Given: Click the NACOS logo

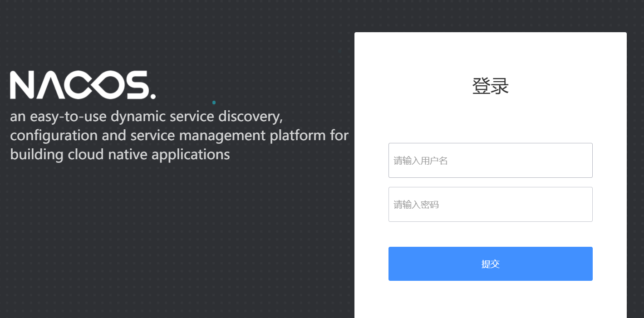Looking at the screenshot, I should (83, 85).
